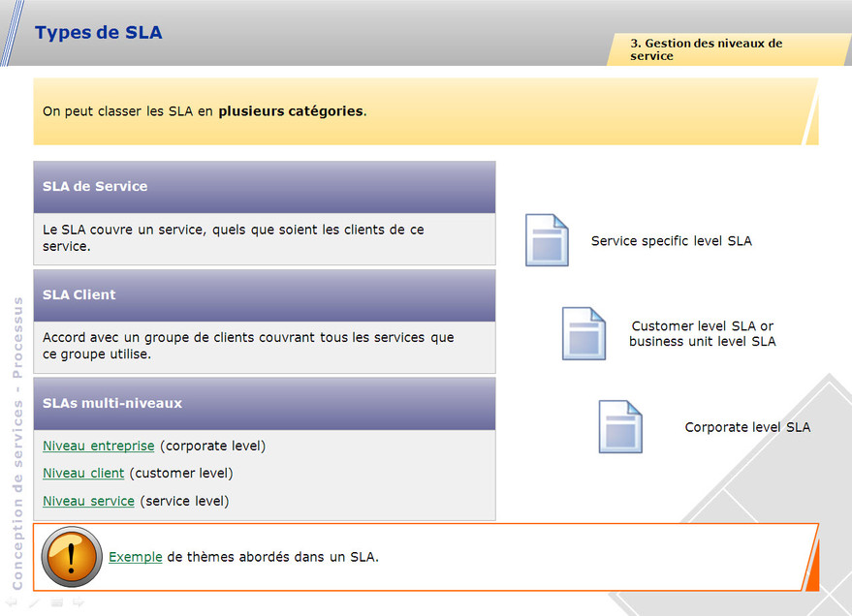Select the SLA Client header
The image size is (852, 616).
(264, 295)
